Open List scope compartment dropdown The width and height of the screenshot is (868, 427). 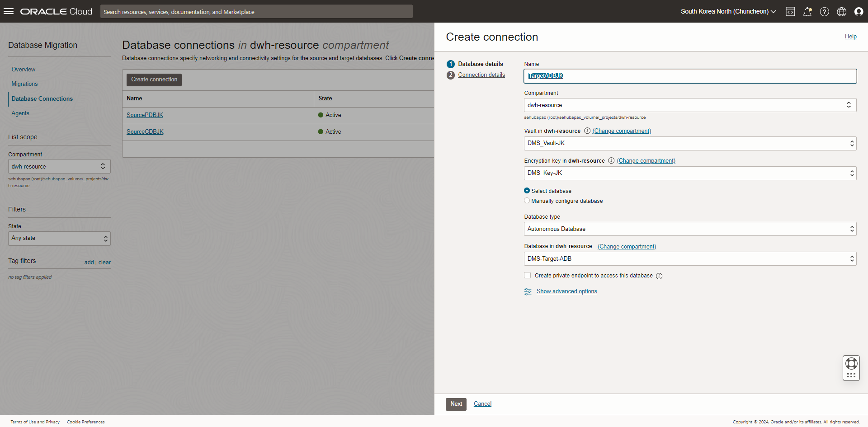(59, 166)
